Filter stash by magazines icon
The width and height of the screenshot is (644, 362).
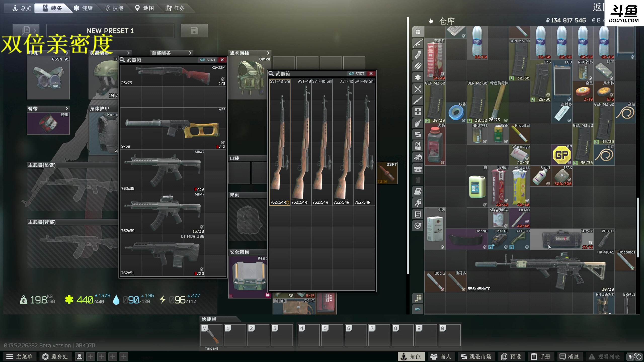click(418, 55)
